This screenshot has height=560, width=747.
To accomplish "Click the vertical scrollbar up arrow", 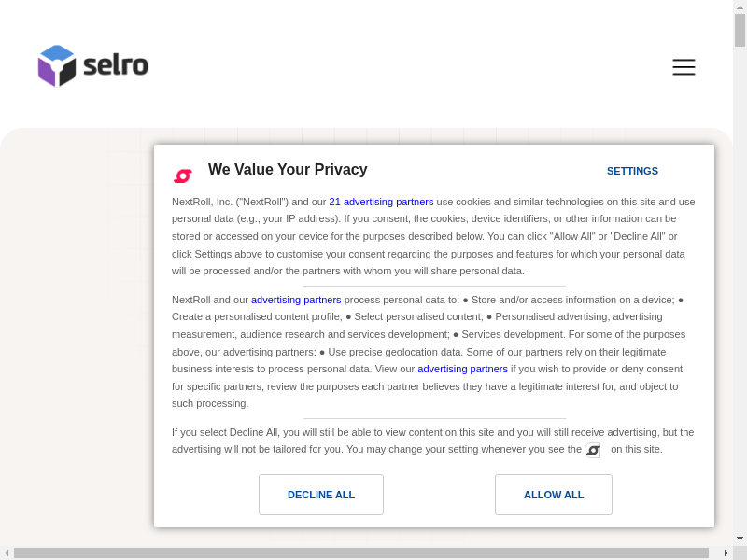I will pyautogui.click(x=740, y=7).
